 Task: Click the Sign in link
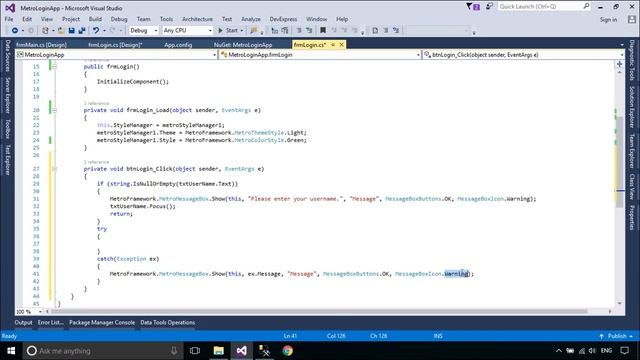(x=608, y=20)
